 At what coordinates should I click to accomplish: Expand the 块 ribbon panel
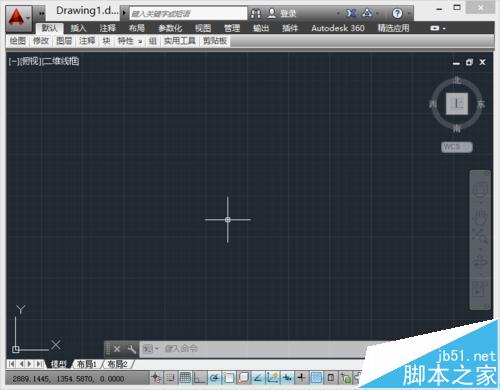(x=107, y=41)
